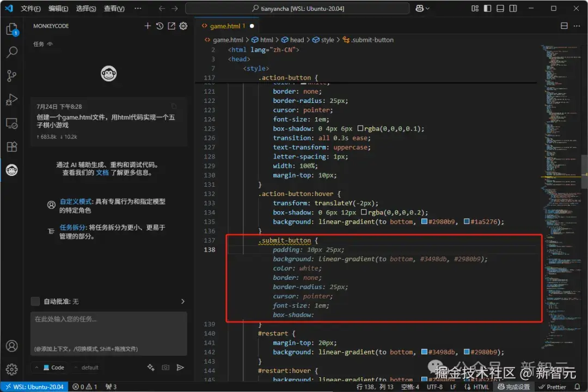Click the 自定义模式 link

click(x=75, y=201)
